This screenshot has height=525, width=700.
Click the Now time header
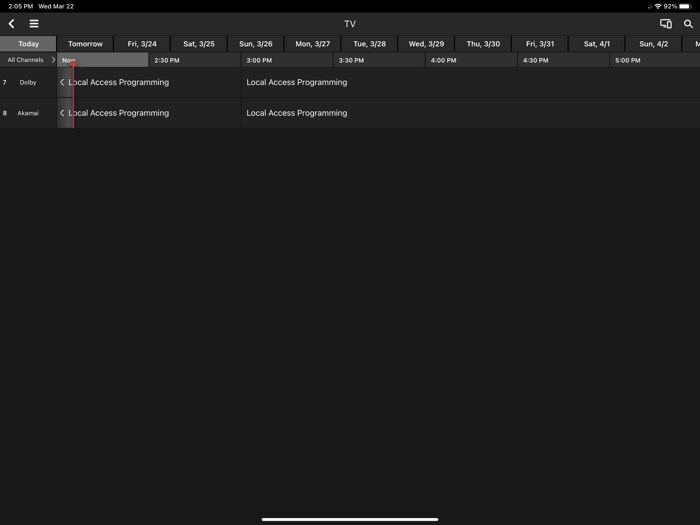tap(103, 60)
